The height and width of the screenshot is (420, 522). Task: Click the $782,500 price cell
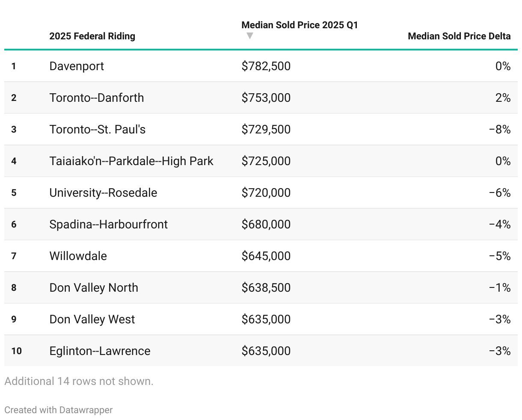pos(266,66)
